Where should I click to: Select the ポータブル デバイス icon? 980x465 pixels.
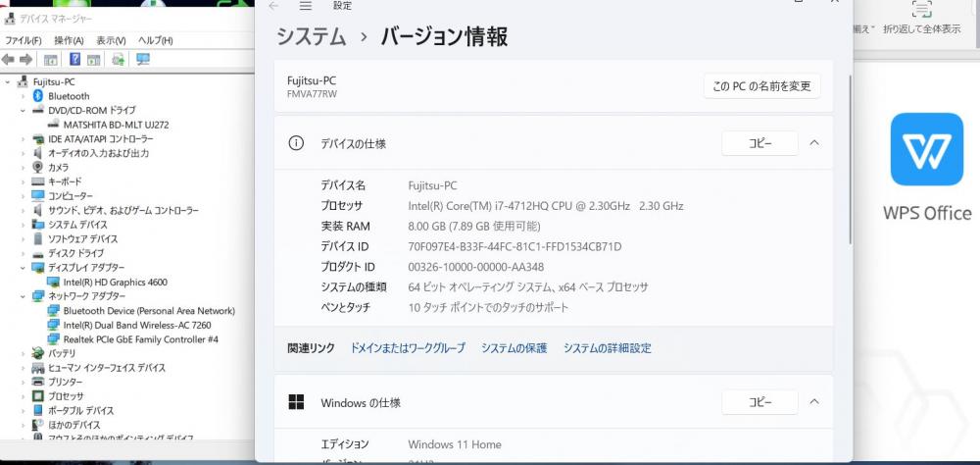(x=37, y=410)
